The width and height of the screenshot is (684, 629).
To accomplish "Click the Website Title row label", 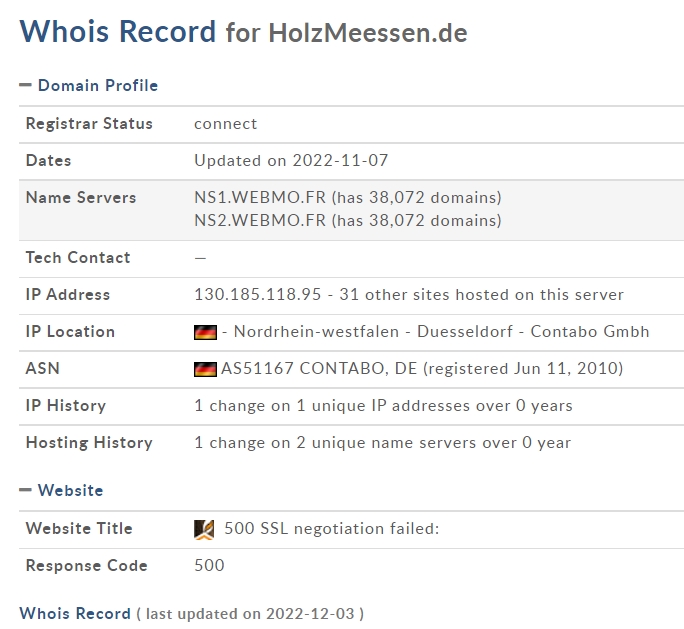I will (79, 529).
